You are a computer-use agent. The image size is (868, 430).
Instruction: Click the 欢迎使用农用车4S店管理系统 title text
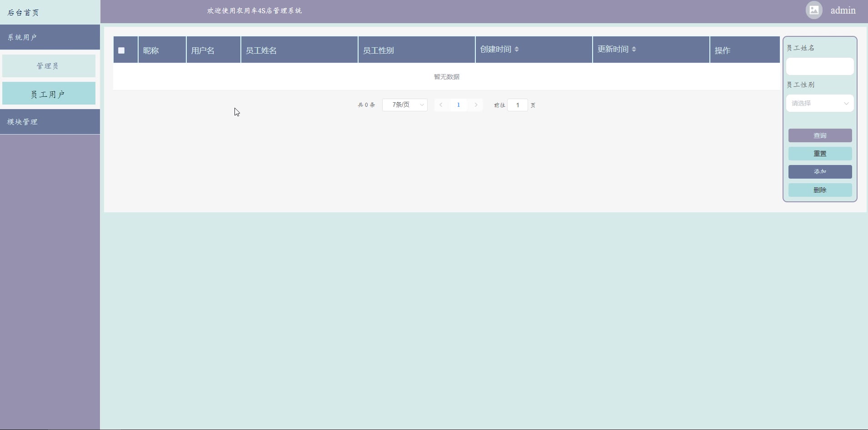click(254, 10)
